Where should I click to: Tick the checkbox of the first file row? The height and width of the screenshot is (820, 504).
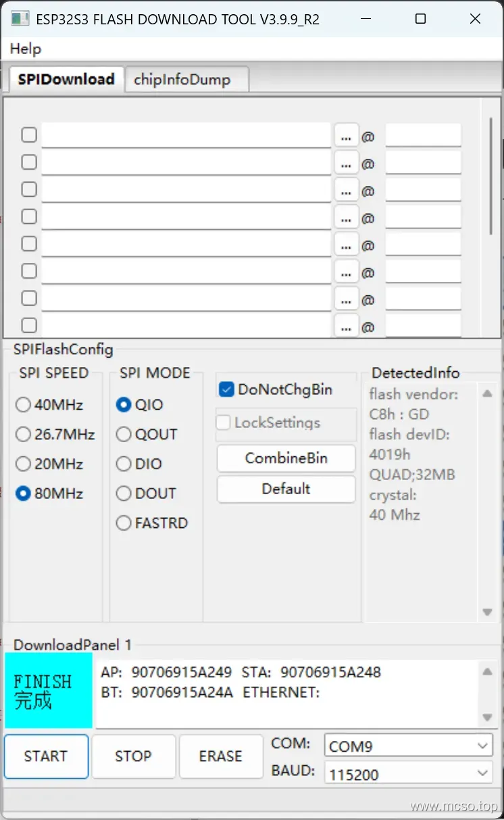29,135
